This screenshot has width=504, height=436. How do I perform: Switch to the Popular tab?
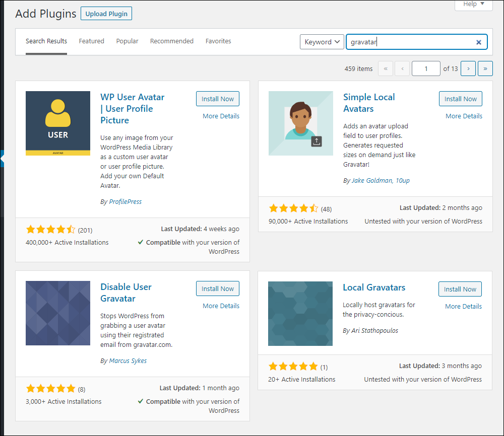[128, 41]
